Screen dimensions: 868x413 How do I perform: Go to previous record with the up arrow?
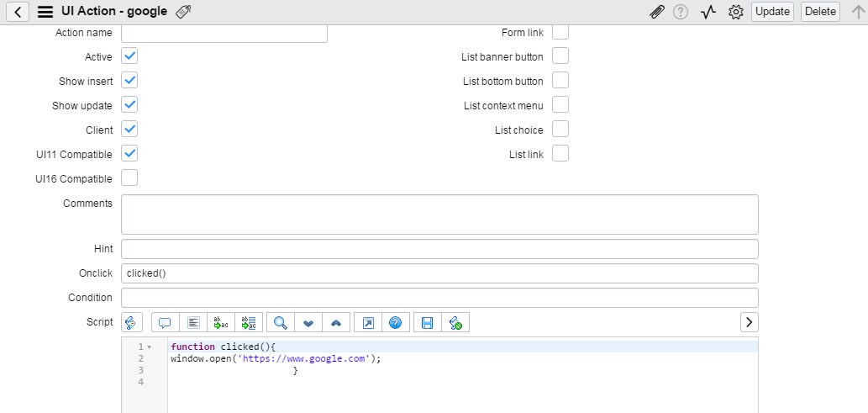pyautogui.click(x=858, y=12)
